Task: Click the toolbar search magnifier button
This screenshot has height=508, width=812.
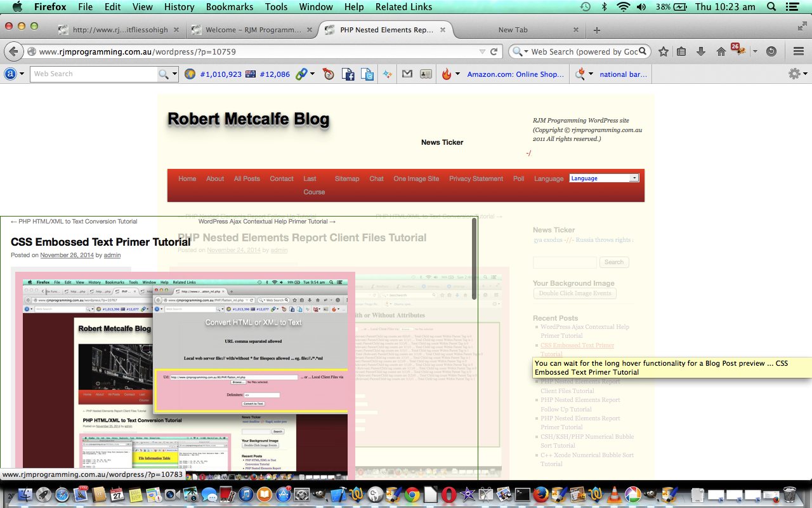Action: (164, 74)
